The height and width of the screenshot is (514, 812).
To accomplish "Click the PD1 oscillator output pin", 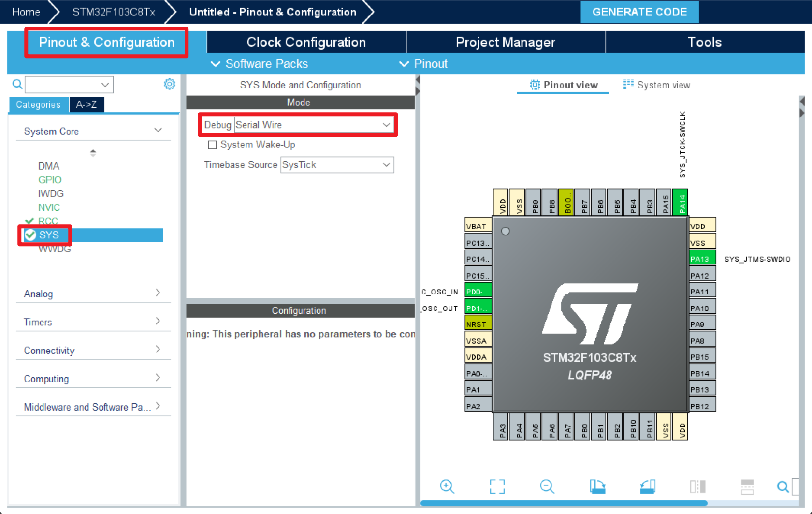I will pos(478,308).
